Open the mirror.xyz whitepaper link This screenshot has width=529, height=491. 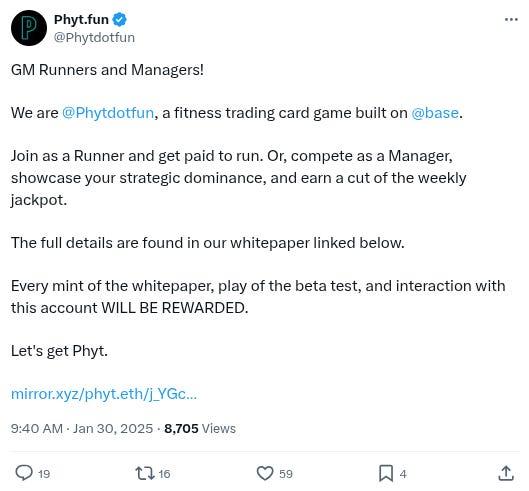104,394
